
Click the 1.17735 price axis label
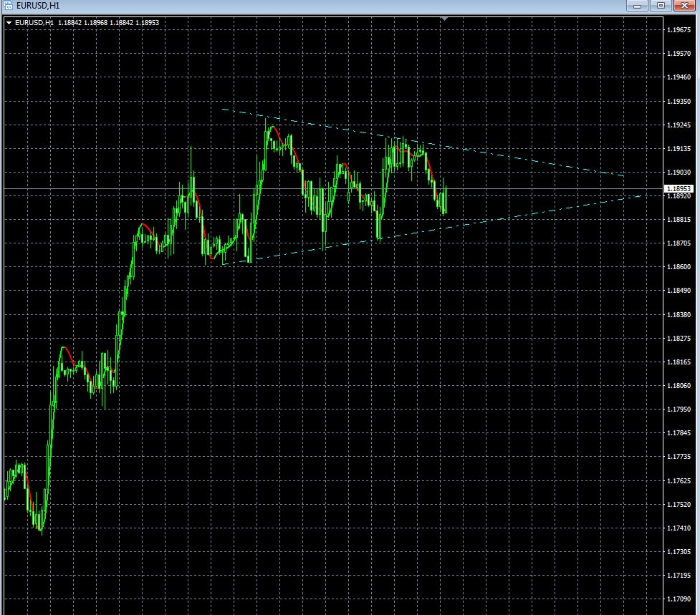click(679, 456)
